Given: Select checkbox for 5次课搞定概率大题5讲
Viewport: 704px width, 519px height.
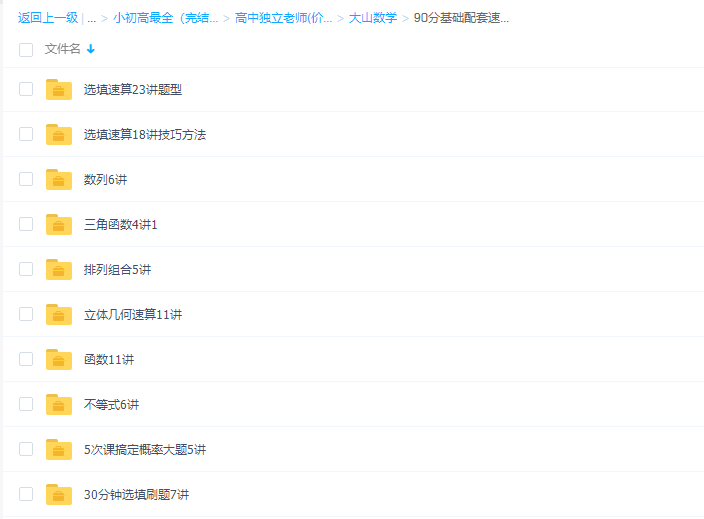Looking at the screenshot, I should pos(26,449).
